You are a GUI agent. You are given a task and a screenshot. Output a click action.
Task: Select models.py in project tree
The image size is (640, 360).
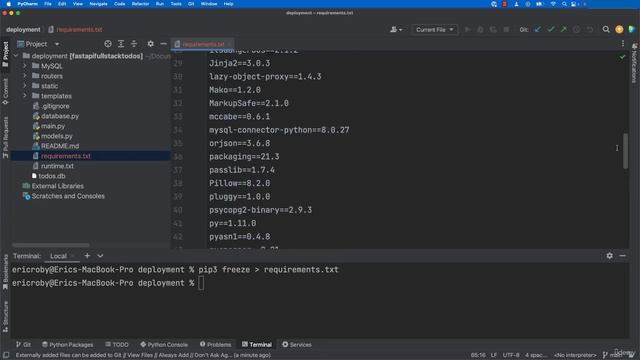tap(56, 136)
